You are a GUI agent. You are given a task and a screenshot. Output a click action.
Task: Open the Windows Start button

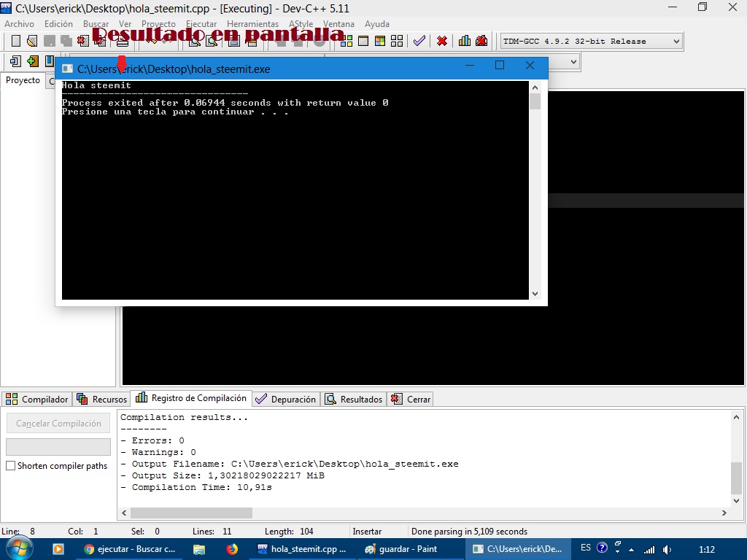[18, 548]
